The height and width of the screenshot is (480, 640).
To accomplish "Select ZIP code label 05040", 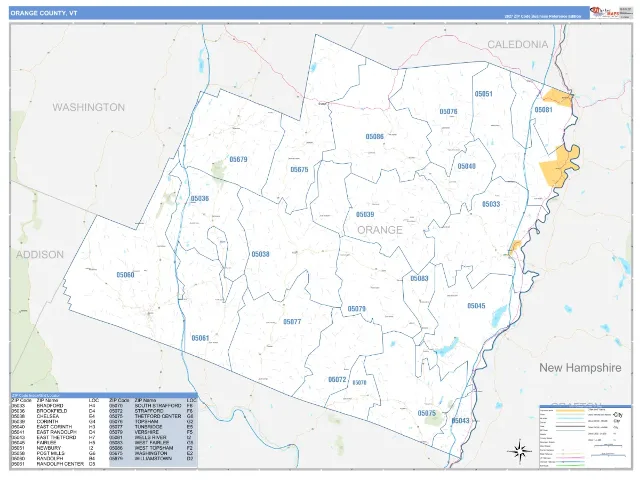I will click(467, 166).
